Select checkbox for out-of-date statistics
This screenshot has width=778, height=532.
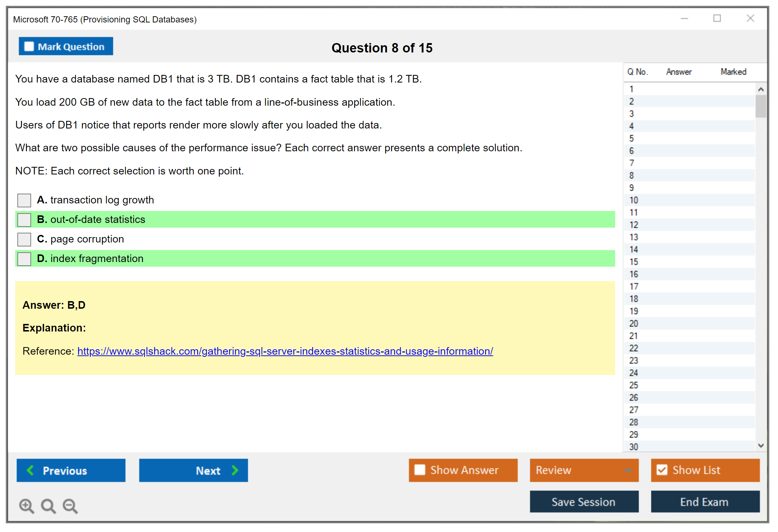point(24,220)
